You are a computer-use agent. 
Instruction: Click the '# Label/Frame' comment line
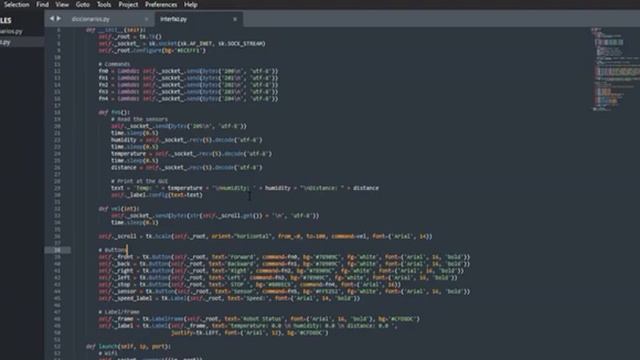(x=119, y=312)
